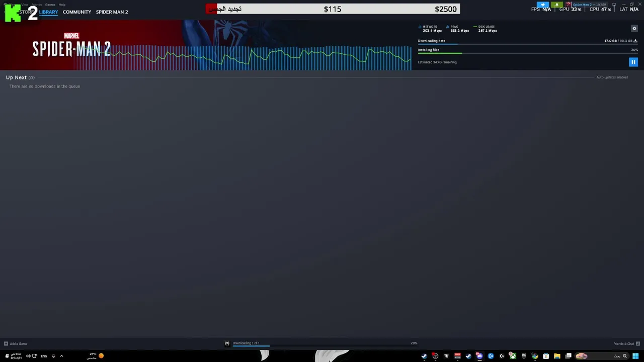Screen dimensions: 644x362
Task: Click the Downloading data progress bar
Action: [528, 45]
